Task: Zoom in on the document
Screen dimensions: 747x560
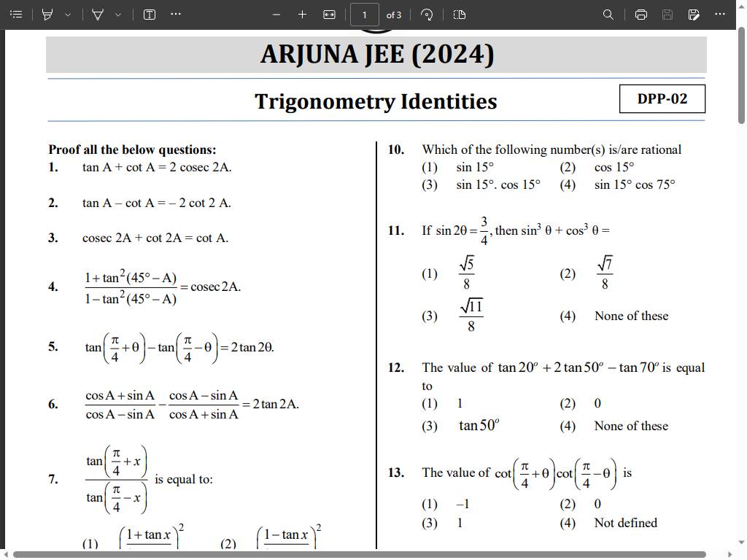Action: [x=302, y=14]
